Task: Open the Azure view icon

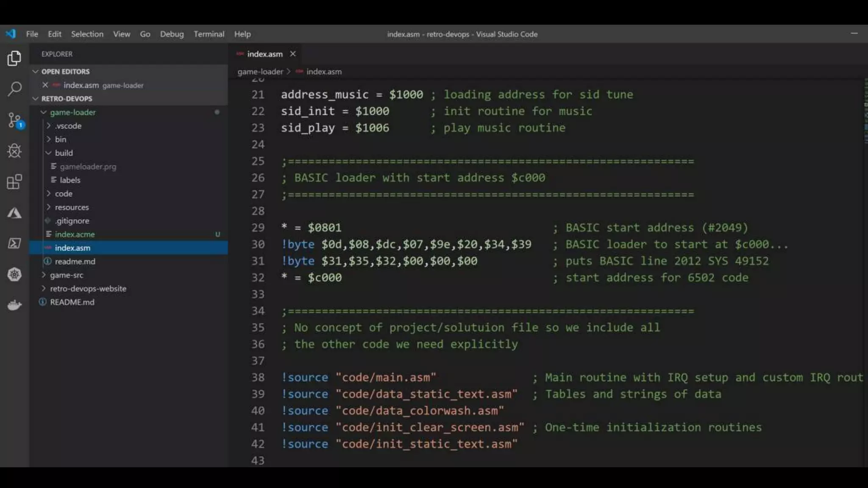Action: (14, 213)
